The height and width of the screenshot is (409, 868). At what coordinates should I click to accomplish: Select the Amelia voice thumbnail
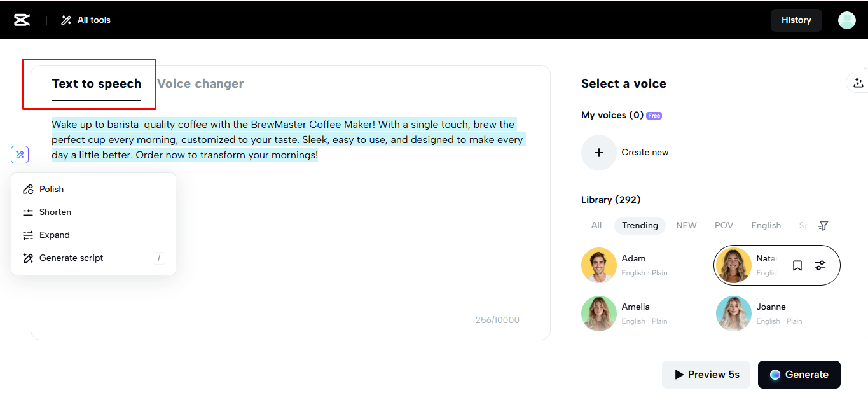pyautogui.click(x=598, y=313)
